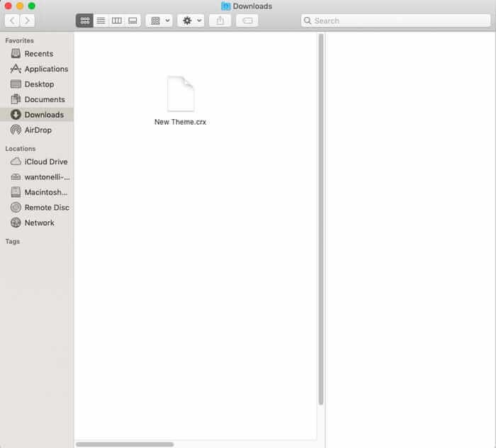496x448 pixels.
Task: Click into the Search field
Action: (x=395, y=21)
